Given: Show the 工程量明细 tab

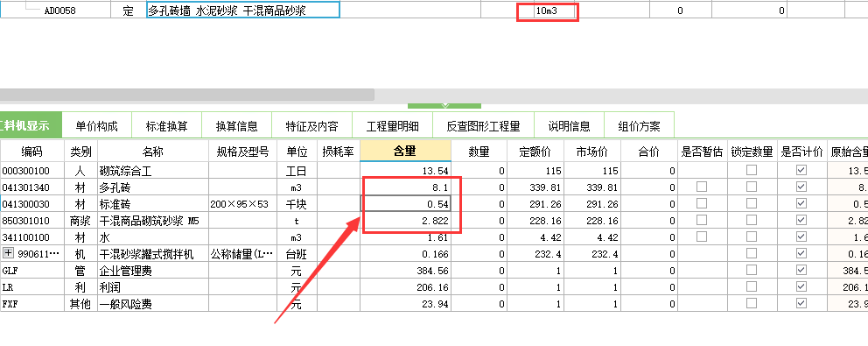Looking at the screenshot, I should click(392, 126).
